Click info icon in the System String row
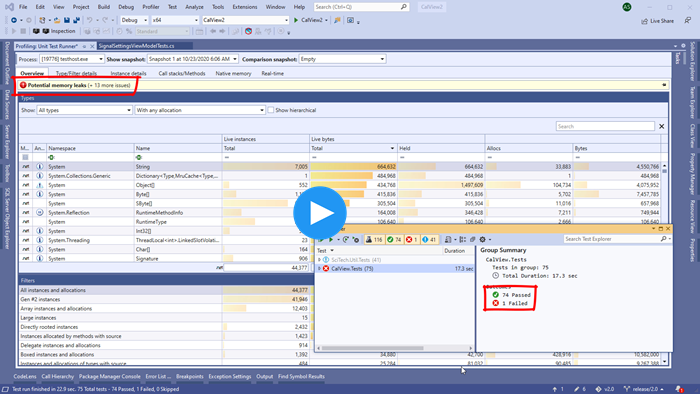Image resolution: width=700 pixels, height=394 pixels. pyautogui.click(x=40, y=166)
